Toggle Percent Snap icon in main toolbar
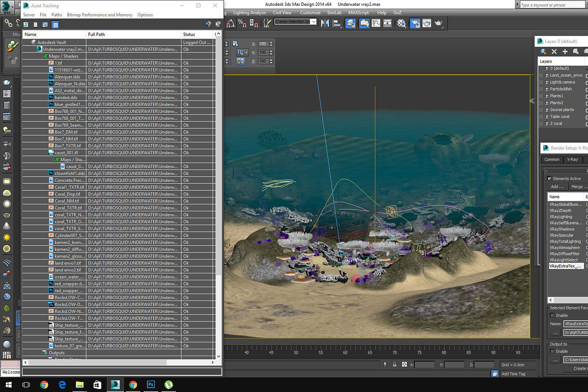 coord(242,23)
